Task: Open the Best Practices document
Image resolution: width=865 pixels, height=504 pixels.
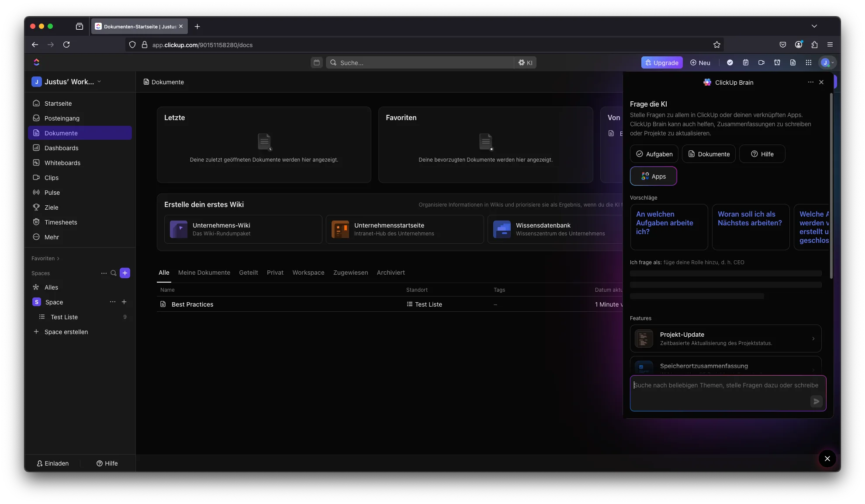Action: pos(192,304)
